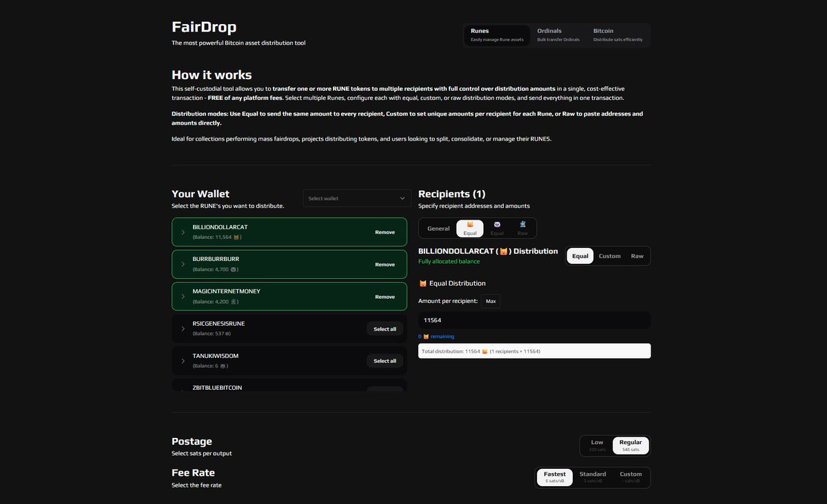Remove BILLIONDOLLARCAT from selection
Screen dimensions: 827x504
pos(385,232)
